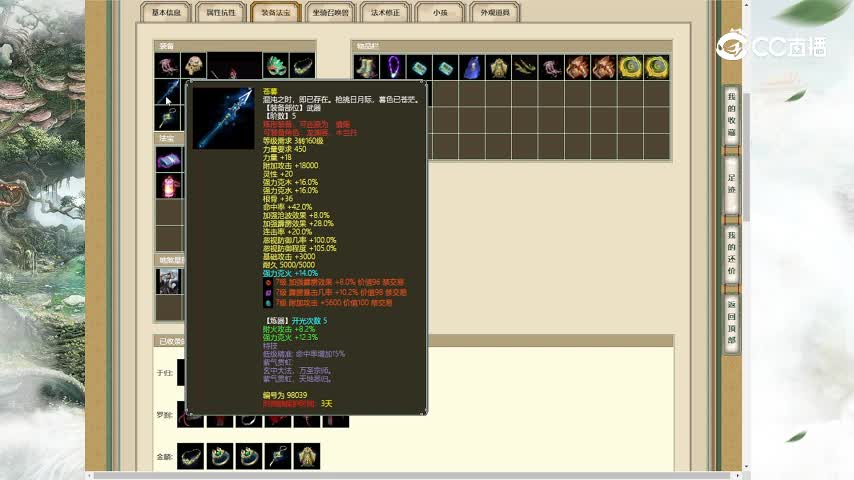This screenshot has width=854, height=480.
Task: Select the left yellow-green disc in 物品栏
Action: pos(630,67)
